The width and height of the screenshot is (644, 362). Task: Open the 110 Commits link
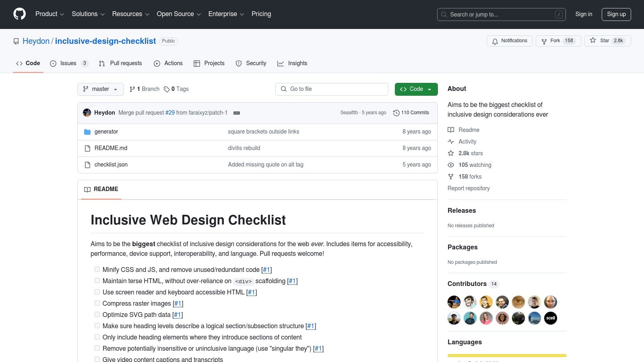point(411,113)
